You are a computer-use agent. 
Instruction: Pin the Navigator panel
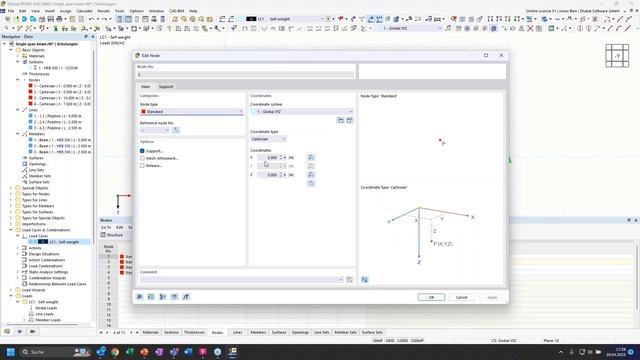86,37
